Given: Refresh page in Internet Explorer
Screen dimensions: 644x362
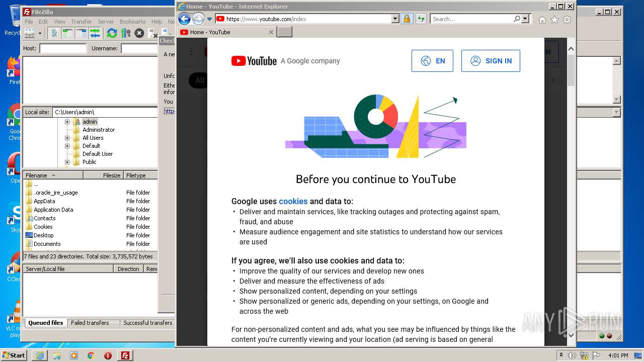Looking at the screenshot, I should (x=421, y=19).
